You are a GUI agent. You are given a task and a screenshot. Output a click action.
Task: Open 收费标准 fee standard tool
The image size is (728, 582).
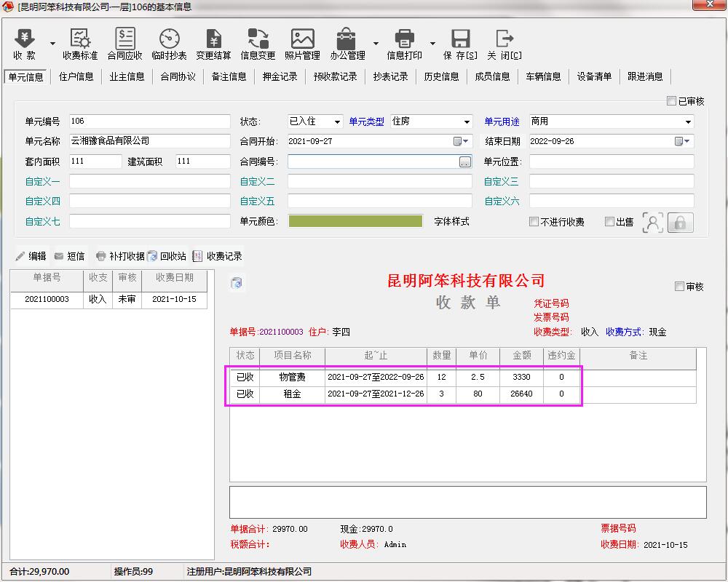(x=80, y=44)
